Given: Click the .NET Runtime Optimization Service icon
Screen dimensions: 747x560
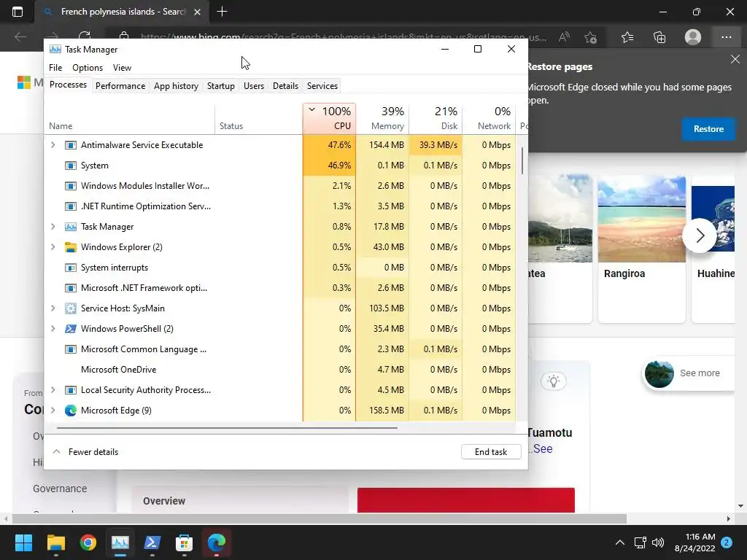Looking at the screenshot, I should click(71, 206).
